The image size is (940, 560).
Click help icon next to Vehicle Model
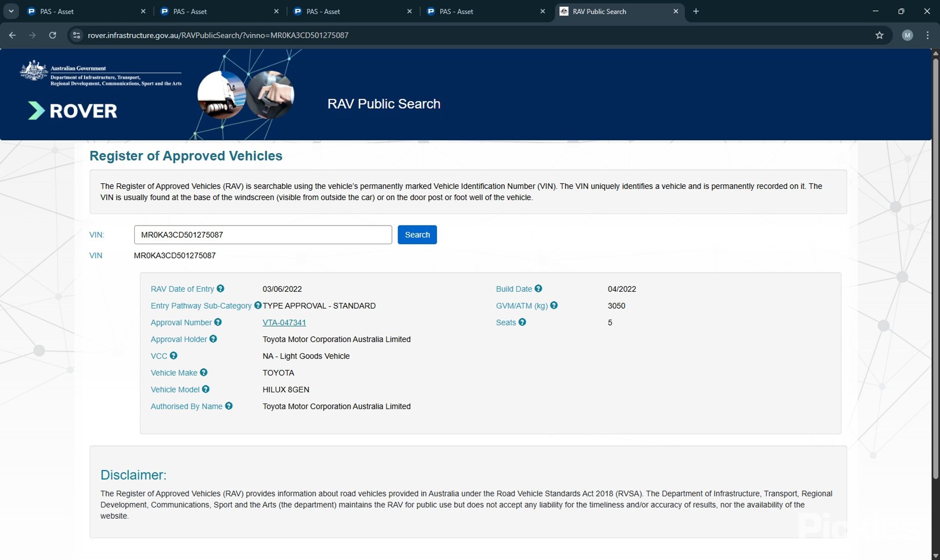click(x=206, y=389)
